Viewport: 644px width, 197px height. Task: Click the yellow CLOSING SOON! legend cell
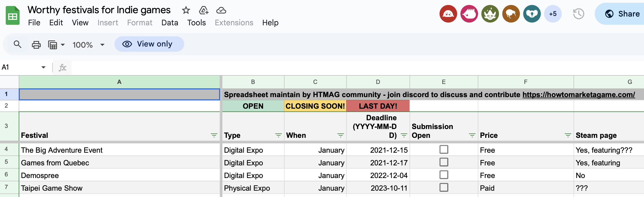[315, 106]
